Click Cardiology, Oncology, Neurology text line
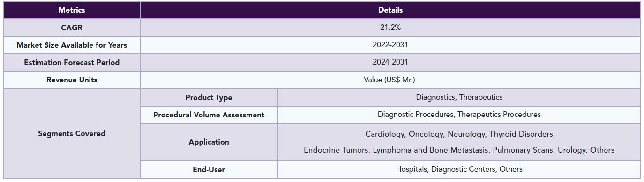The image size is (644, 182). [x=459, y=134]
